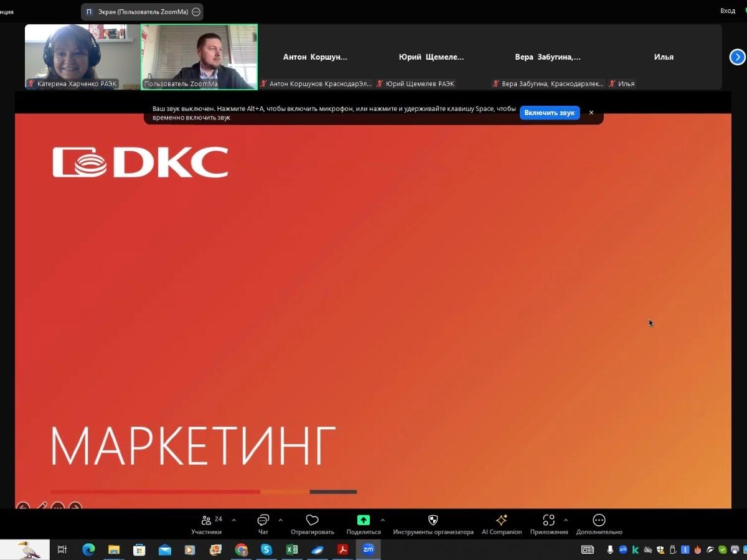Viewport: 747px width, 560px height.
Task: Expand the caret next to Поделиться
Action: (x=382, y=520)
